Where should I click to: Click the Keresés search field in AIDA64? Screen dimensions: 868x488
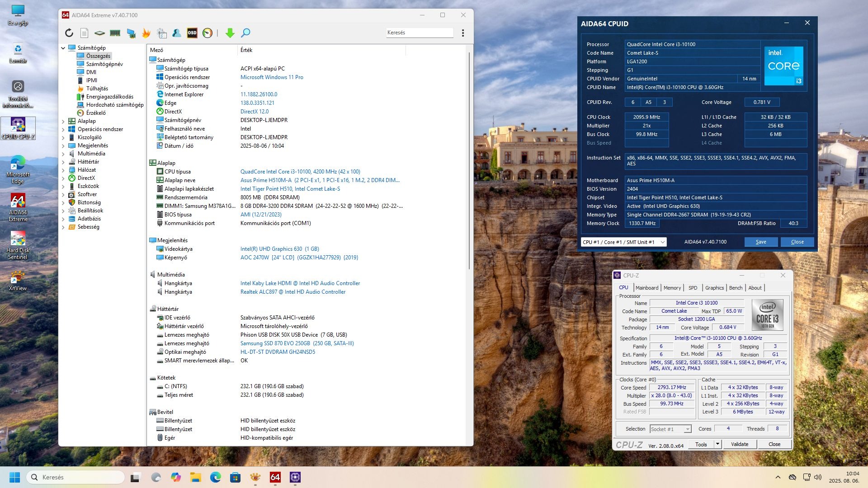click(x=419, y=33)
